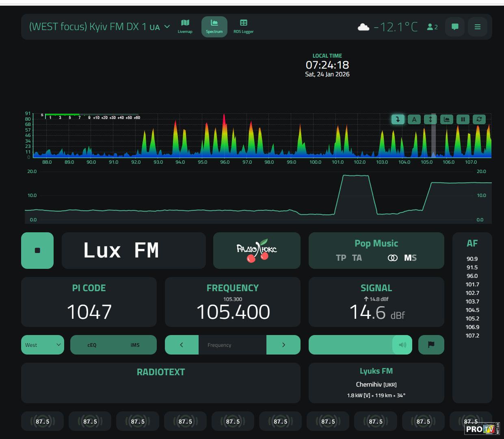Open the hamburger menu
This screenshot has width=504, height=439.
coord(478,27)
